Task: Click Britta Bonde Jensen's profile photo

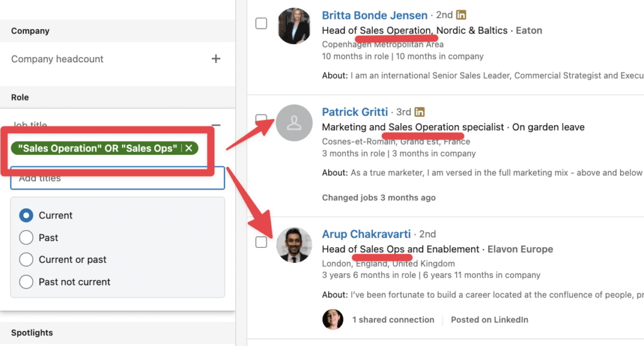Action: click(x=294, y=26)
